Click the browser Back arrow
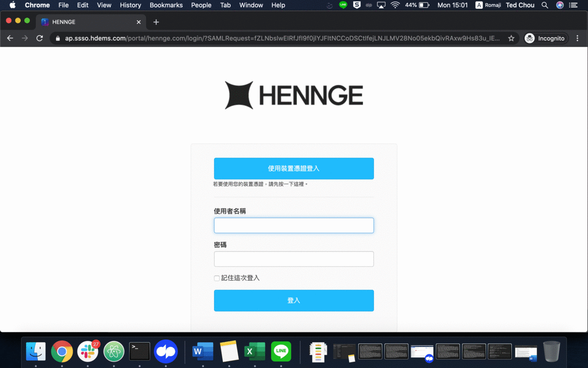 [10, 38]
